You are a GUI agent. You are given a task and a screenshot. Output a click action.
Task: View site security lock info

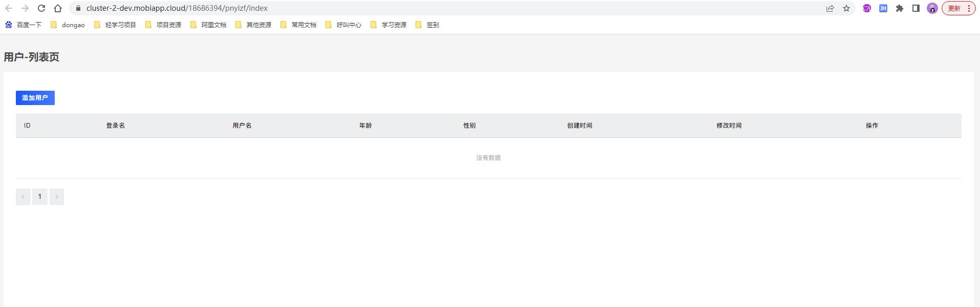coord(78,8)
